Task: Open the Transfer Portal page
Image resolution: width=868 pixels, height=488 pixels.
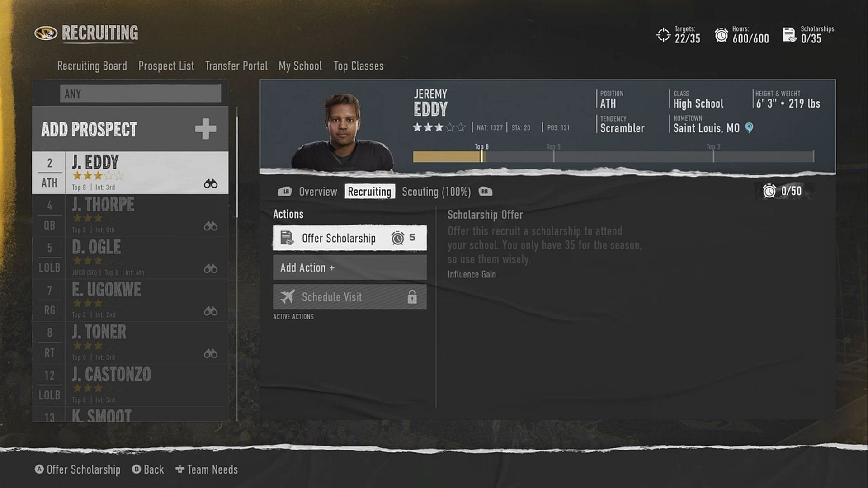Action: click(x=236, y=66)
